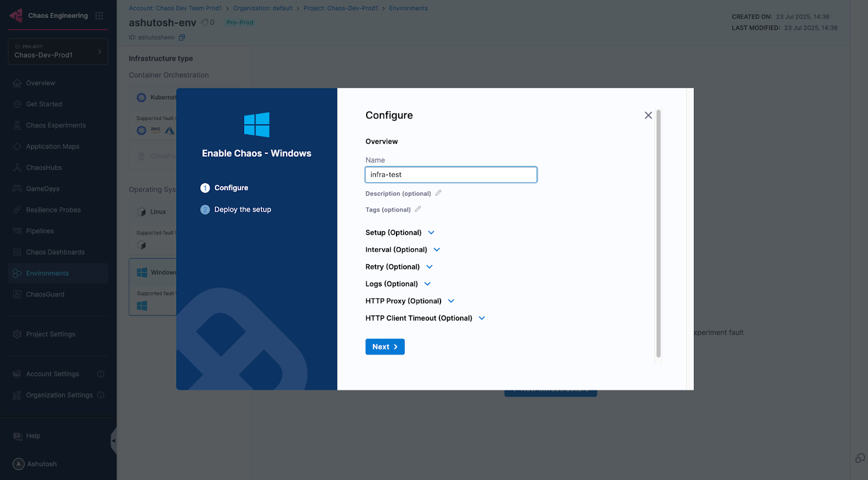Click the Account: Chaos Dev Team Prod1 breadcrumb
Viewport: 868px width, 480px height.
(x=175, y=8)
